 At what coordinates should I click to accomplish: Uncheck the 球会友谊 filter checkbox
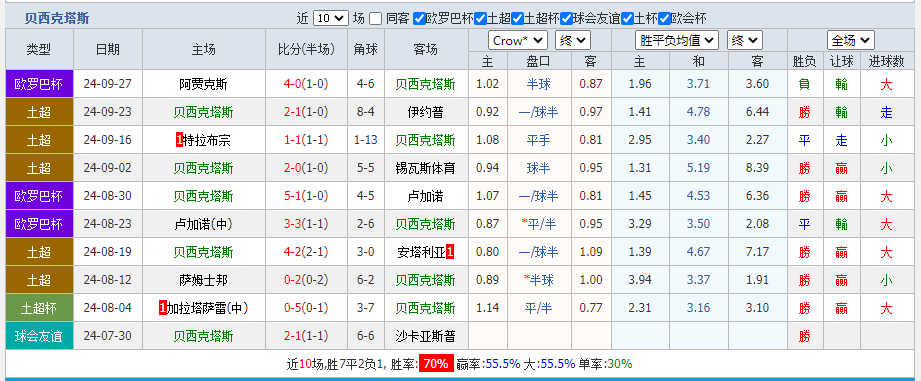click(x=566, y=19)
